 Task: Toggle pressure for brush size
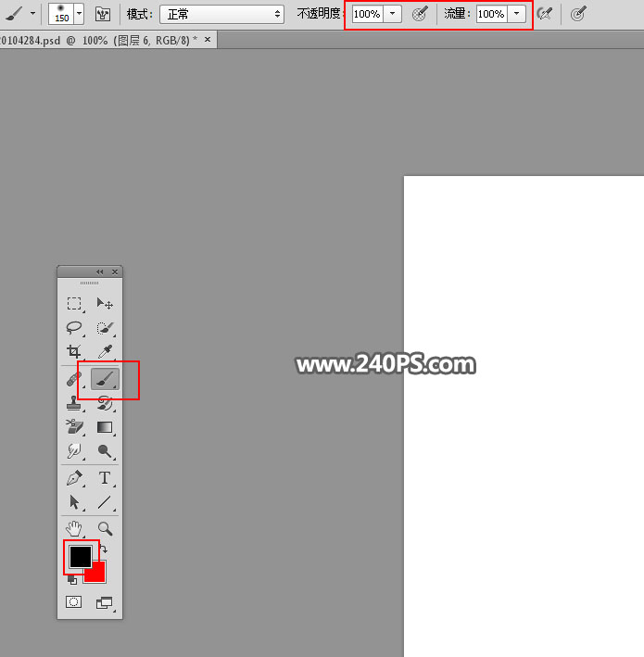pos(578,14)
